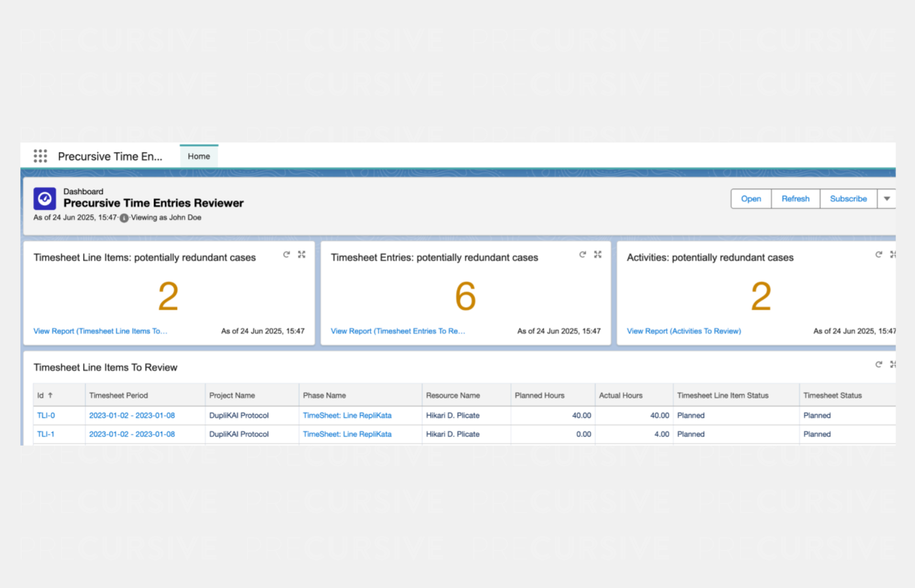Click the Timesheet Period column header
Screen dimensions: 915x588
[118, 395]
